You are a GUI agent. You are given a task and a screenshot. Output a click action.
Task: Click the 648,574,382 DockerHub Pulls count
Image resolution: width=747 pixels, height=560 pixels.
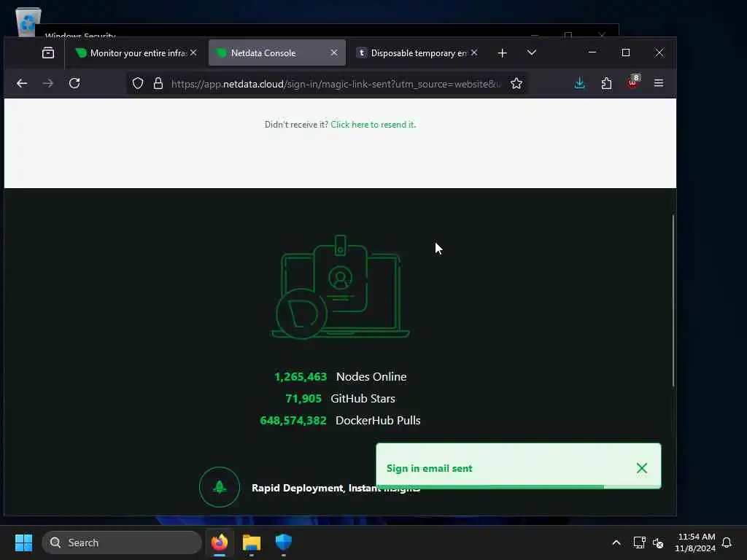coord(293,421)
